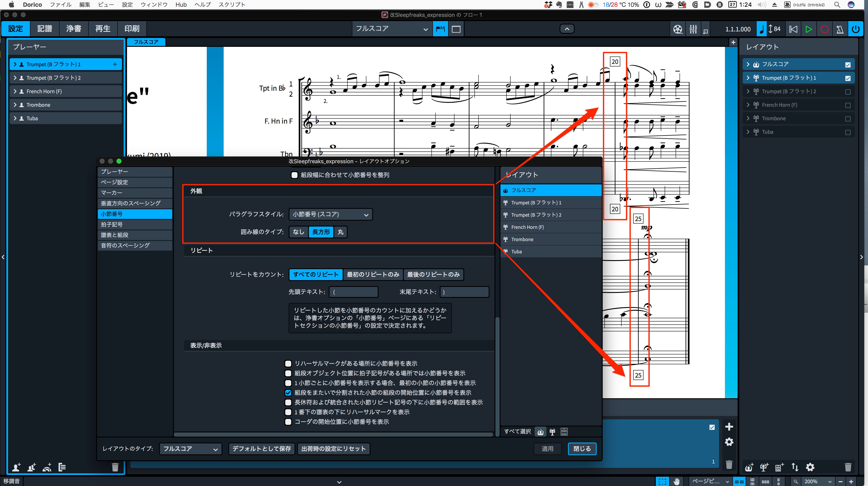This screenshot has width=868, height=486.
Task: Open layout options gear icon
Action: [x=810, y=467]
